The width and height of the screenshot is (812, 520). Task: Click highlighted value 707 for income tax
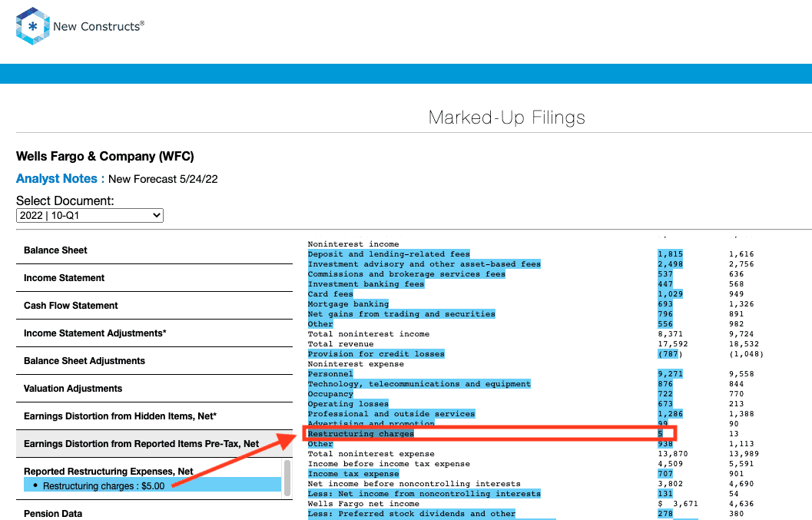coord(665,474)
